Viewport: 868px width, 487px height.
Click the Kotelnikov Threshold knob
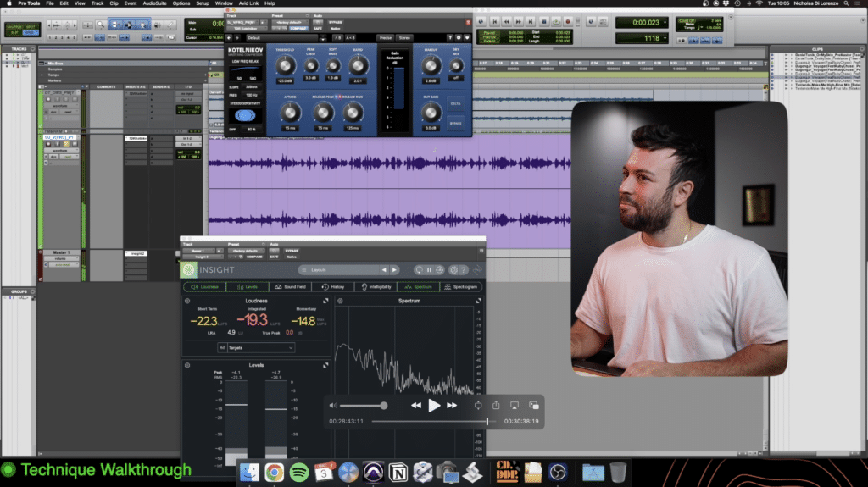pyautogui.click(x=285, y=66)
